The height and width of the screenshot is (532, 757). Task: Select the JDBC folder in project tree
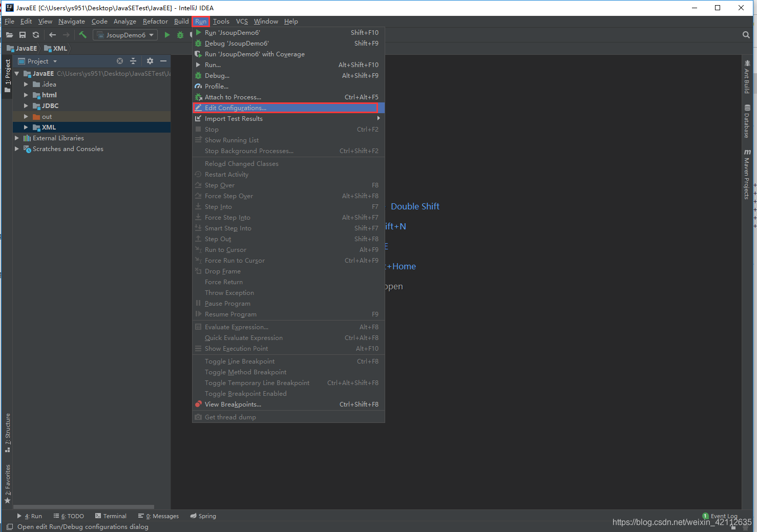[92, 106]
